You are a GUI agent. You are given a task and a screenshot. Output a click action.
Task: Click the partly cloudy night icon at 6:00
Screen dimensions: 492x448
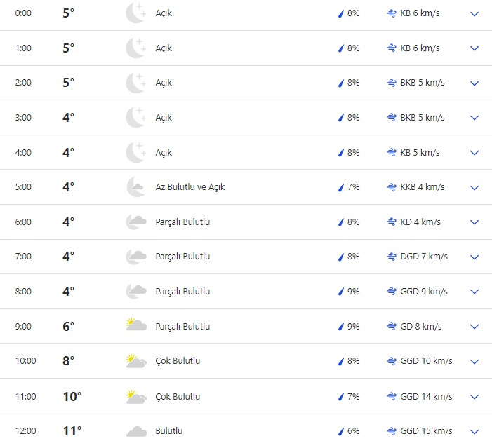click(x=135, y=222)
